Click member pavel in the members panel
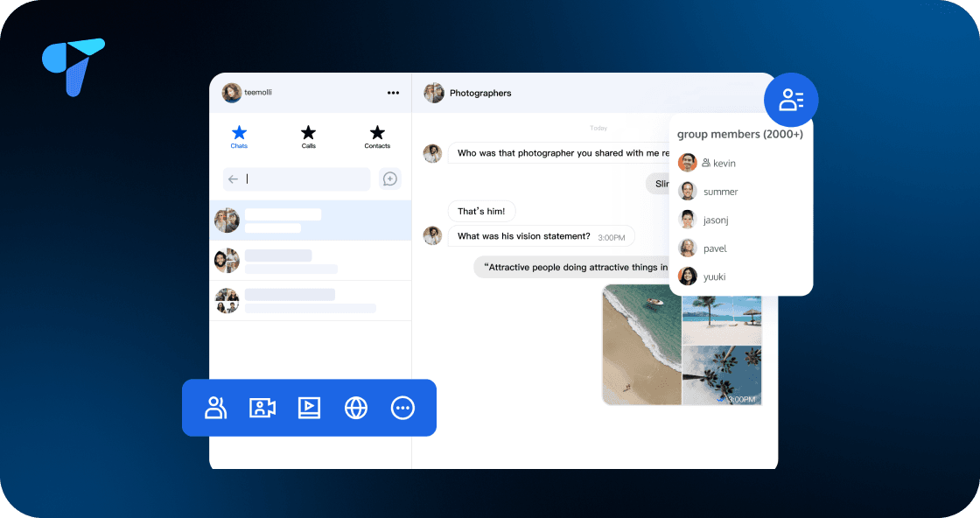This screenshot has height=518, width=980. (714, 248)
